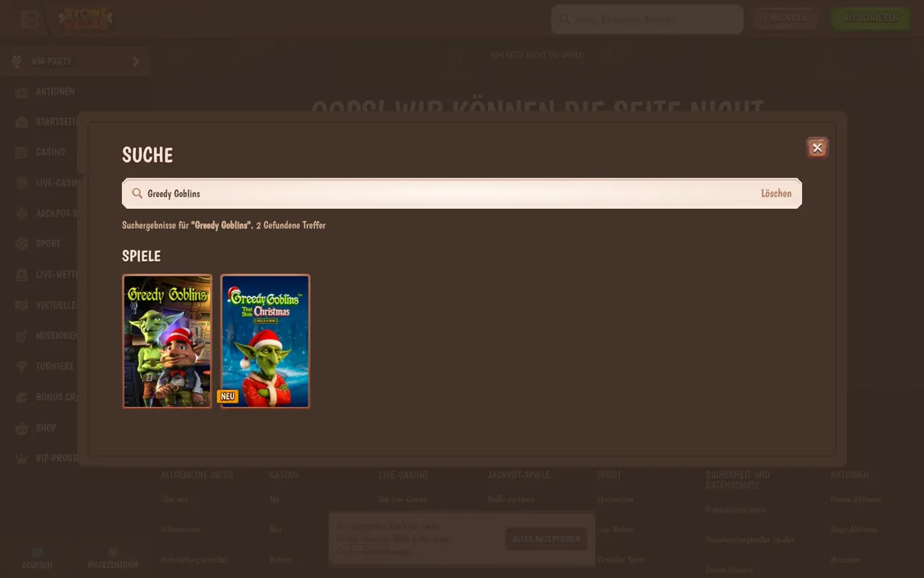The image size is (924, 578).
Task: Click the Startseite home icon
Action: pos(22,122)
